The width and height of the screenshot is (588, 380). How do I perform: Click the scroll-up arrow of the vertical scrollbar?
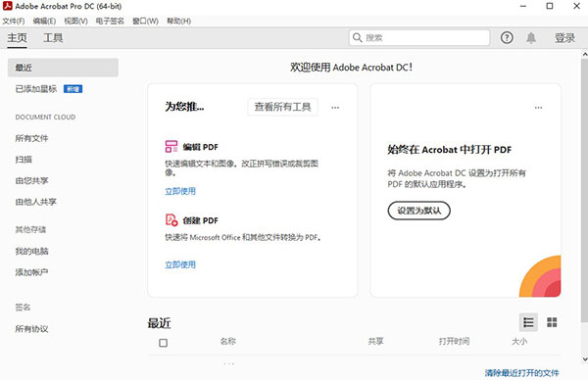coord(585,55)
